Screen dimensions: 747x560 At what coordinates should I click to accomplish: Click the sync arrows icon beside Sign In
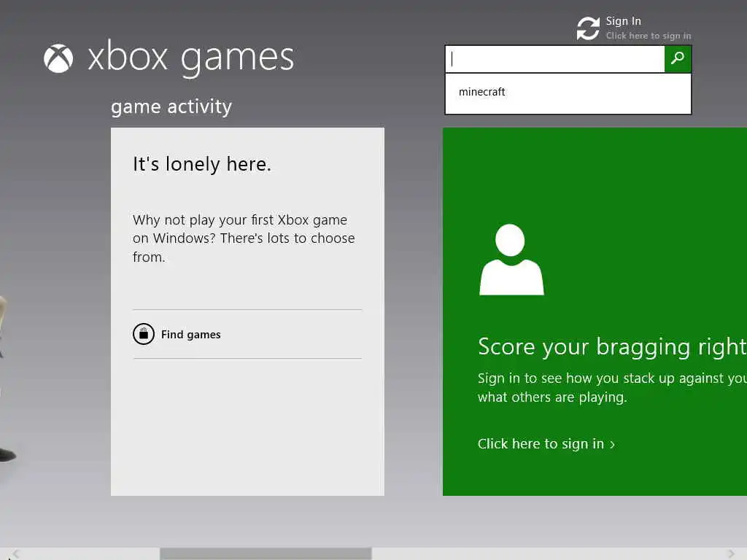click(x=588, y=28)
